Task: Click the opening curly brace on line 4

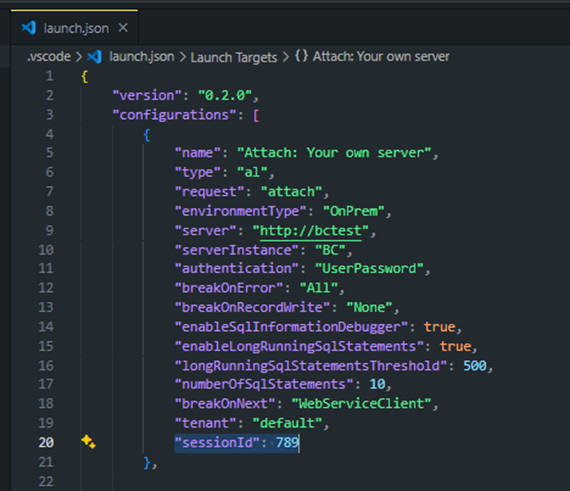Action: click(x=147, y=135)
